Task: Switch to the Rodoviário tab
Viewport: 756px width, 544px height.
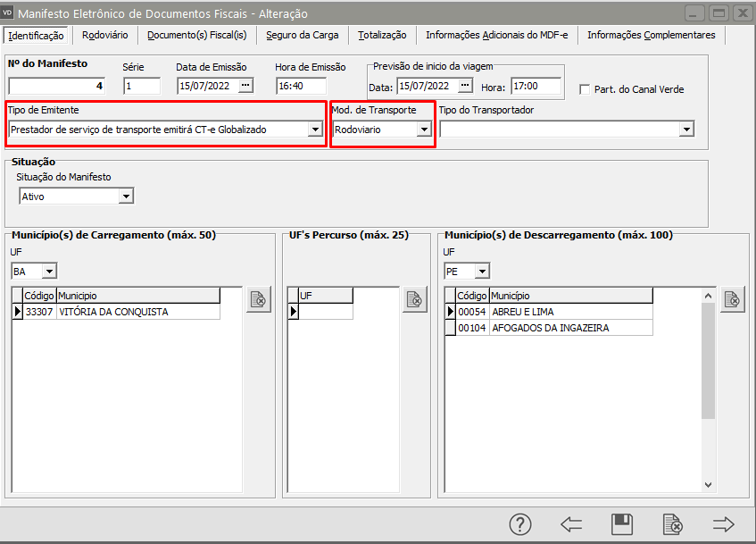Action: point(104,35)
